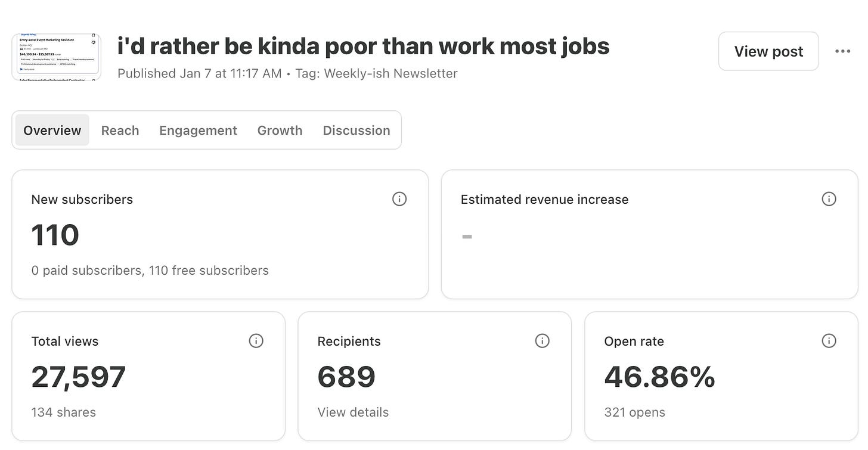Click the Open rate info icon
868x450 pixels.
click(829, 341)
